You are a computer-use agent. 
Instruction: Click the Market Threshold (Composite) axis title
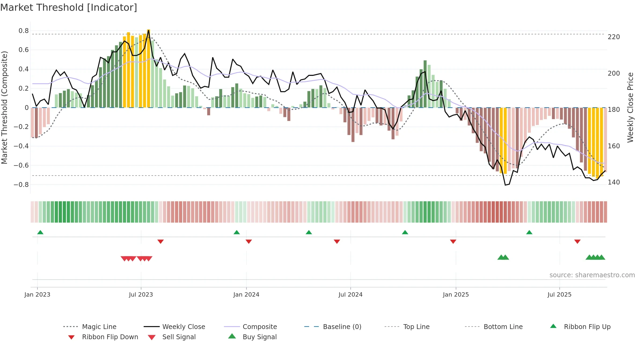[x=4, y=108]
